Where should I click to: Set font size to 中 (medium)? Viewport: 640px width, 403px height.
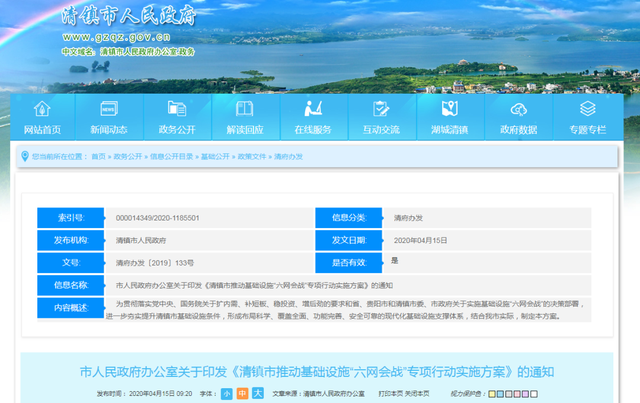point(242,394)
